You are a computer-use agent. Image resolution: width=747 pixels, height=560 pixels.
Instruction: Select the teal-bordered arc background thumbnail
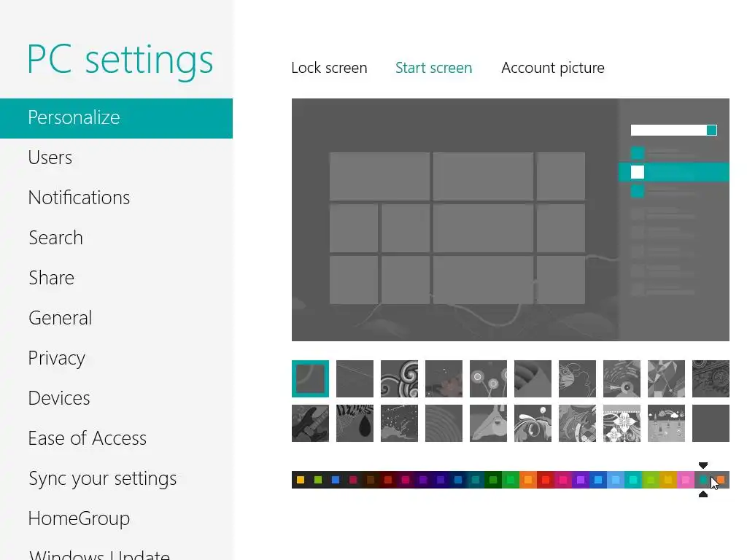point(310,378)
